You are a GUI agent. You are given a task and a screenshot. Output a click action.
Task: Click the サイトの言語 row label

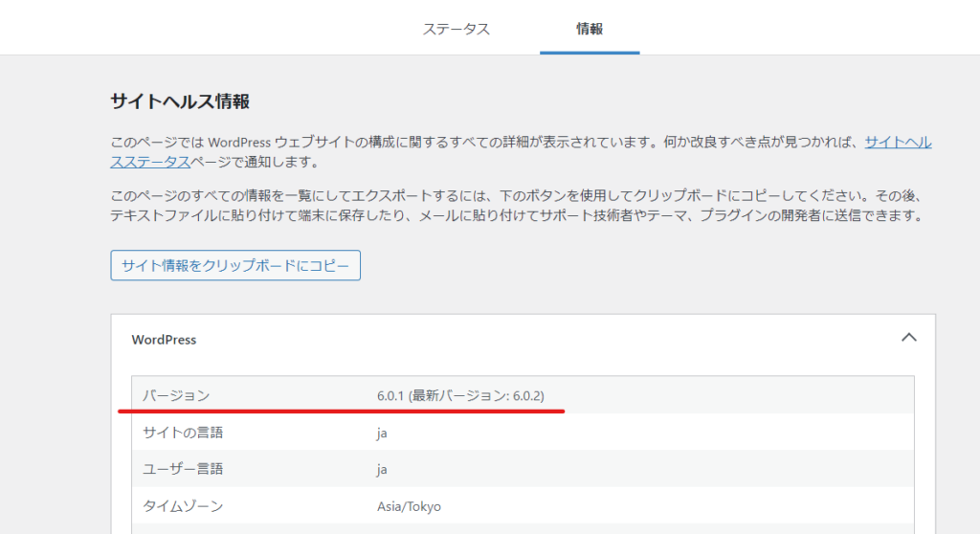(183, 433)
